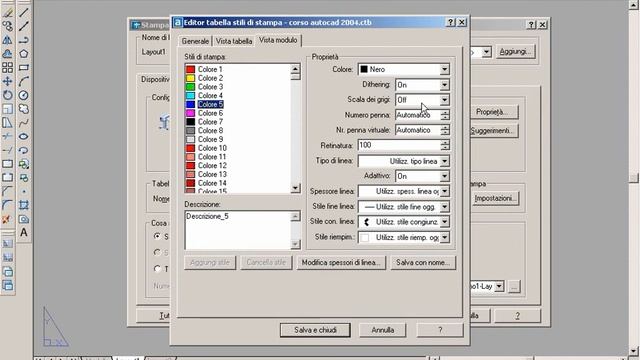Select the Region tool

(24, 219)
